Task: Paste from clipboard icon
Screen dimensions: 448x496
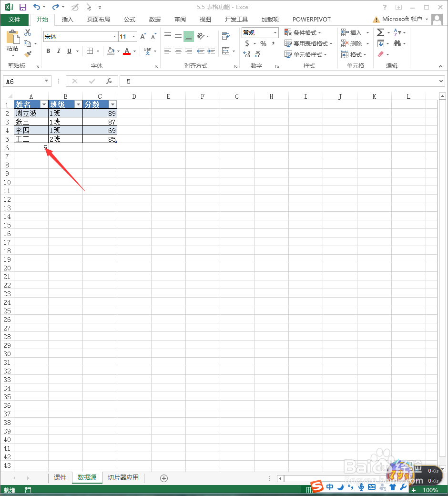Action: point(13,37)
